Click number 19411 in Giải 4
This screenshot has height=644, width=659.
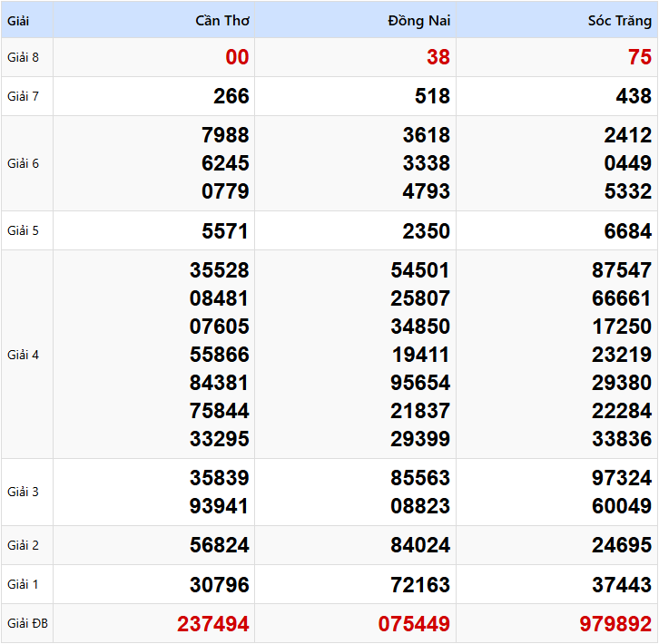point(420,355)
